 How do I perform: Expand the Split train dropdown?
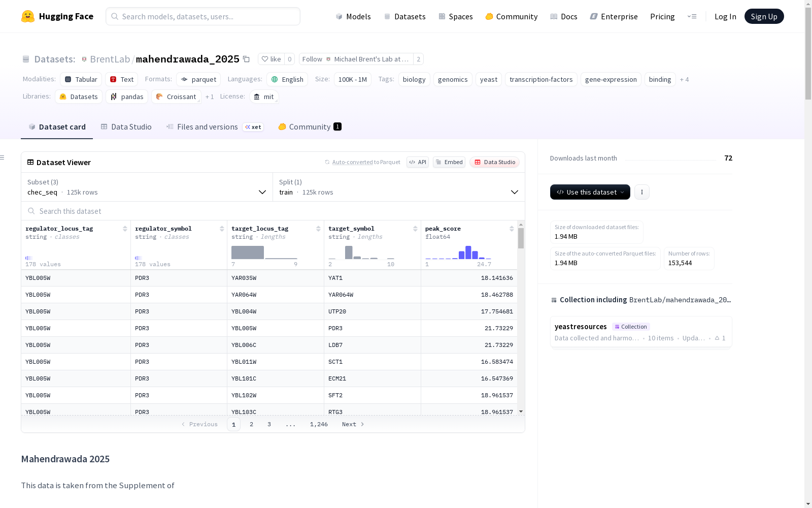tap(399, 187)
